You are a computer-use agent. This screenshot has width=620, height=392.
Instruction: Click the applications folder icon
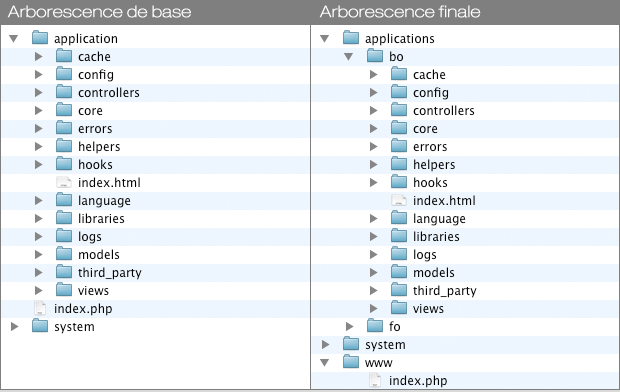[x=351, y=38]
